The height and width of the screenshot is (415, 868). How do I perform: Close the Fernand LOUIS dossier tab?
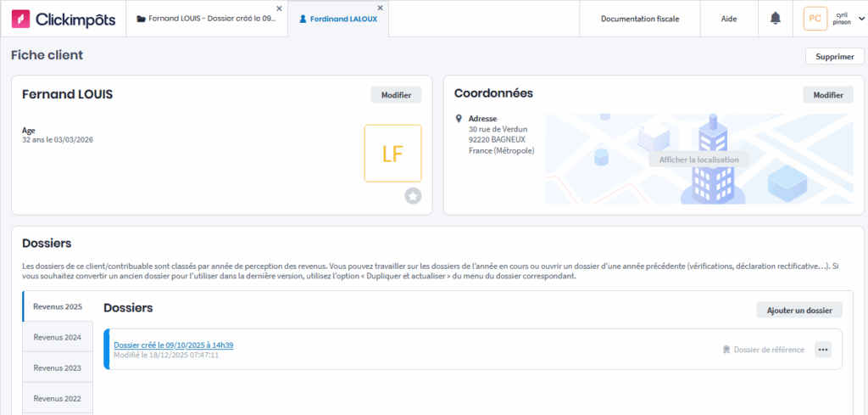[279, 8]
